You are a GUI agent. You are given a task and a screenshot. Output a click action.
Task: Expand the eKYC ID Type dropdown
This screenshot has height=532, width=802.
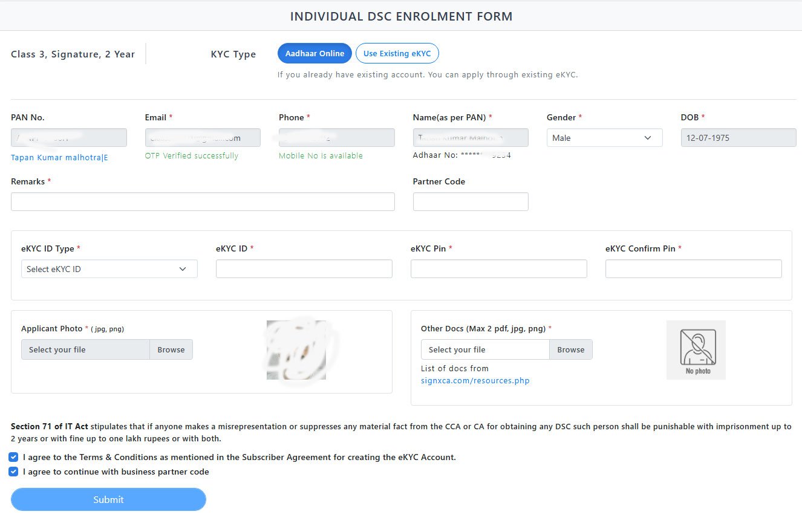(109, 269)
